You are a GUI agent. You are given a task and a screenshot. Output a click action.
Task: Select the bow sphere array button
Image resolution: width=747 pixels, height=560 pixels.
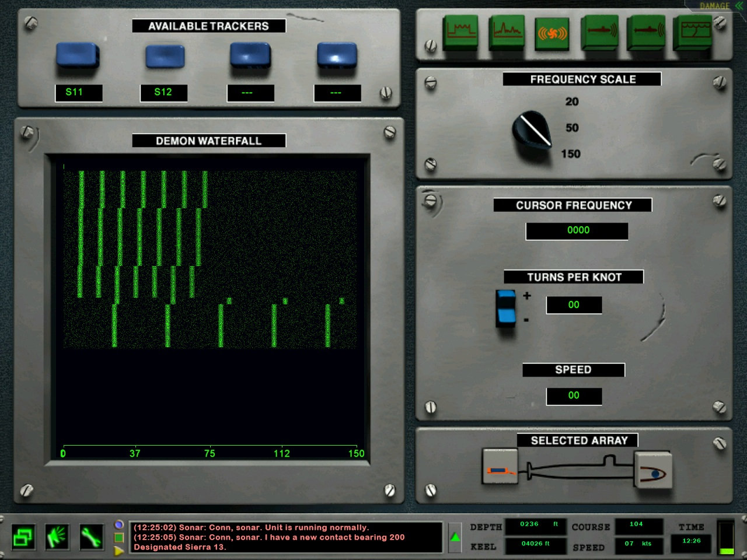pyautogui.click(x=653, y=470)
